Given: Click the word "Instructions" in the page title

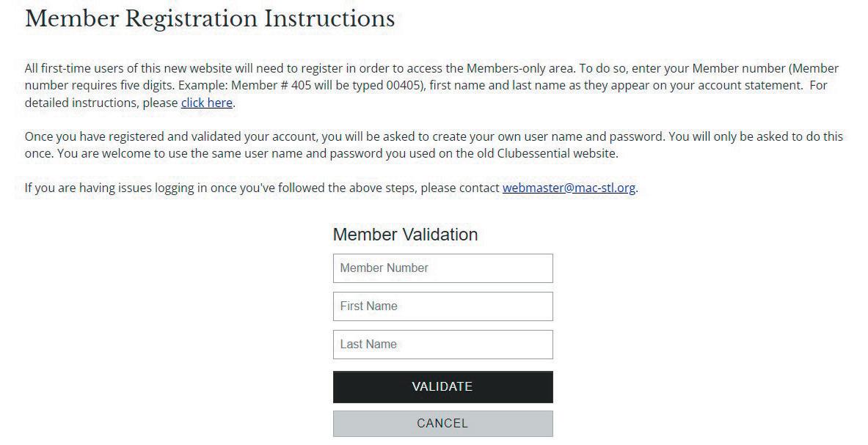Looking at the screenshot, I should [x=329, y=19].
